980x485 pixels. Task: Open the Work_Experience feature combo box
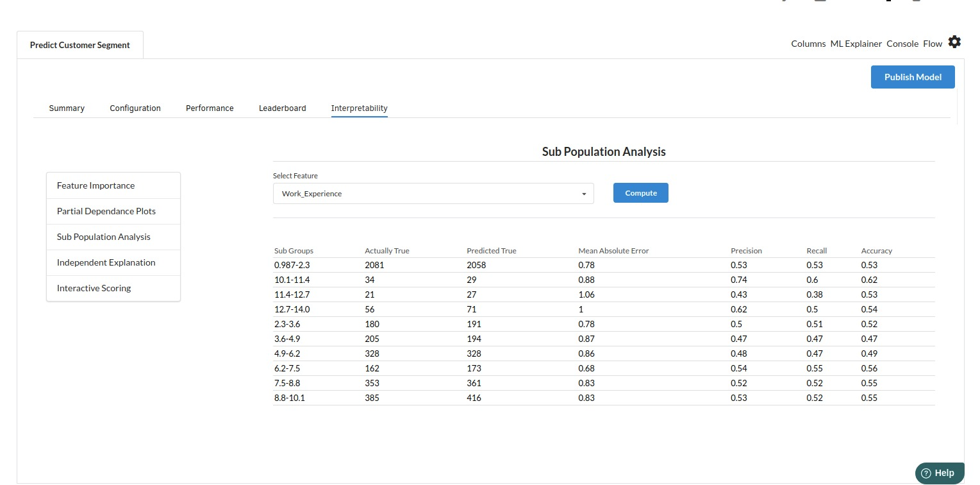coord(433,194)
